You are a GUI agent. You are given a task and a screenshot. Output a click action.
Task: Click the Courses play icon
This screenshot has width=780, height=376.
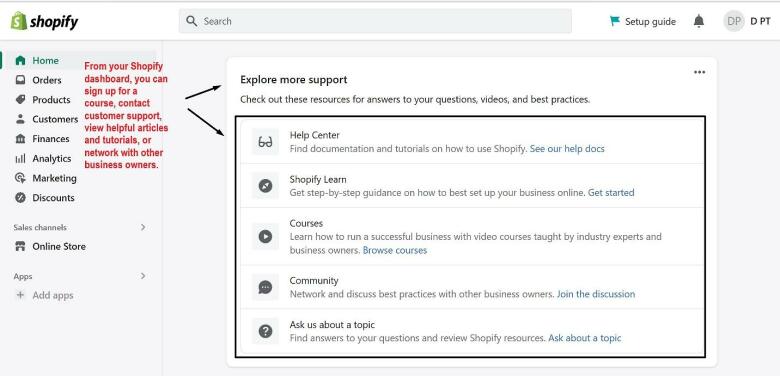click(x=265, y=236)
